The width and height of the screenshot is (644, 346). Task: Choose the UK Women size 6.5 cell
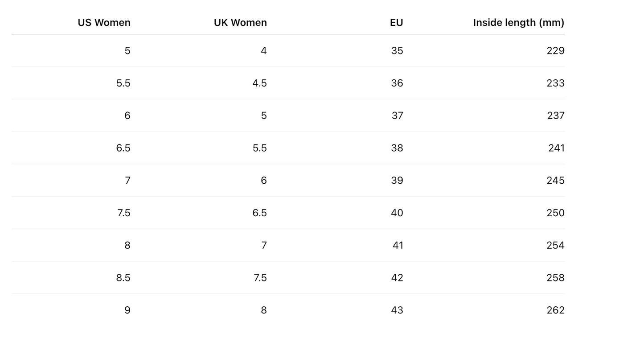click(x=259, y=213)
